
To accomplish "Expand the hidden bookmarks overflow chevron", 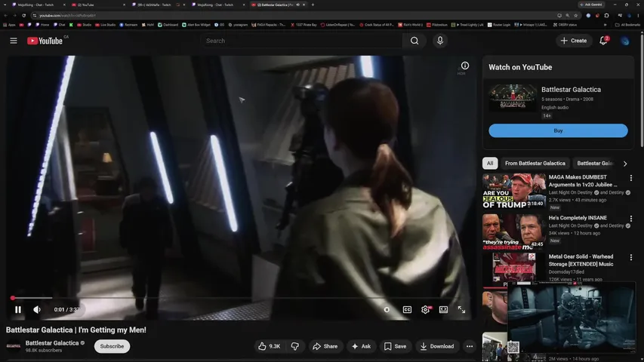I will [605, 25].
